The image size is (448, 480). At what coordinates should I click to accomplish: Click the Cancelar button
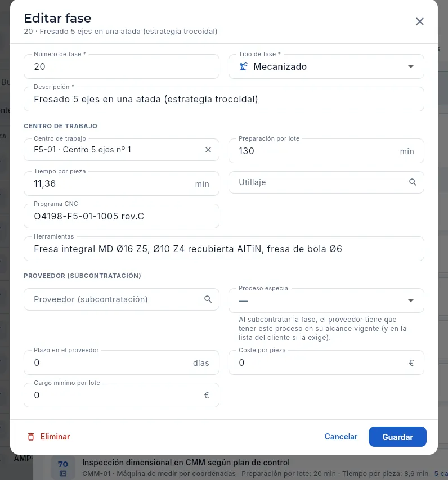341,437
